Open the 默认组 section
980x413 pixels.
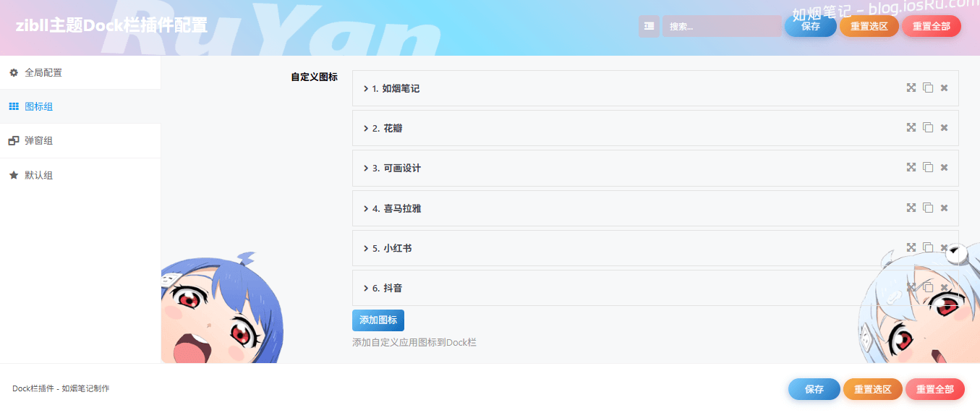[x=38, y=175]
